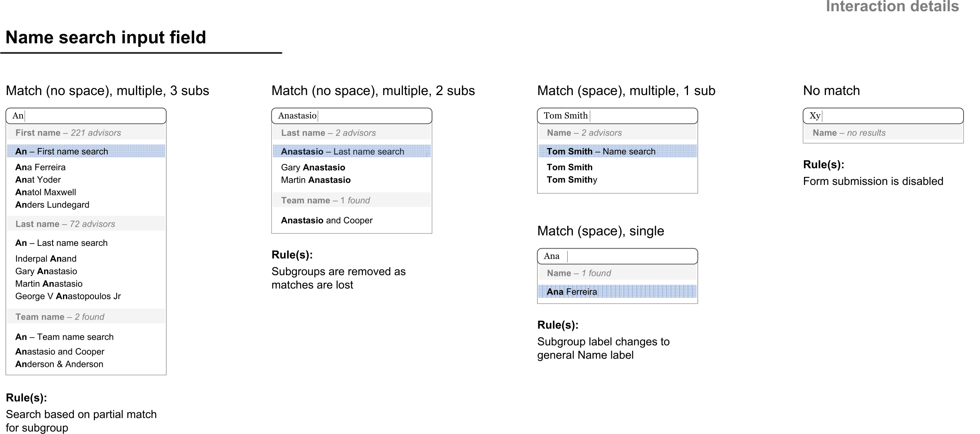Select "Anastasio and Cooper" under "1 found" team header
Viewport: 980px width, 434px height.
coord(327,220)
